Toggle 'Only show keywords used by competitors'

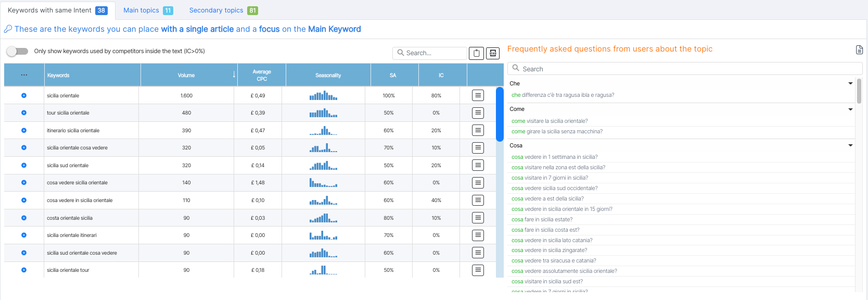(x=17, y=51)
